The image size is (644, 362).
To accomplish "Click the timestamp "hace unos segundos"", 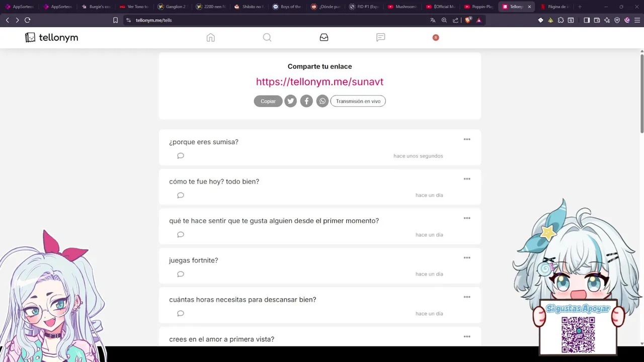I will tap(418, 156).
